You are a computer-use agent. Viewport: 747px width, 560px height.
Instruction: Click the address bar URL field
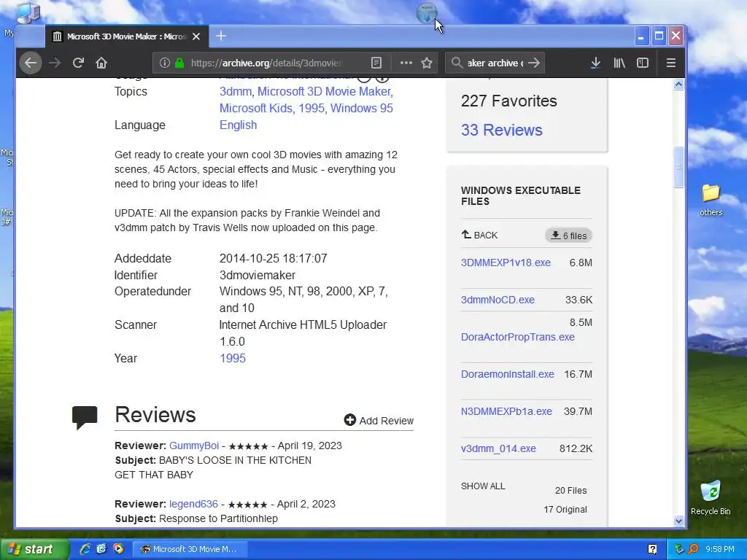pos(266,63)
